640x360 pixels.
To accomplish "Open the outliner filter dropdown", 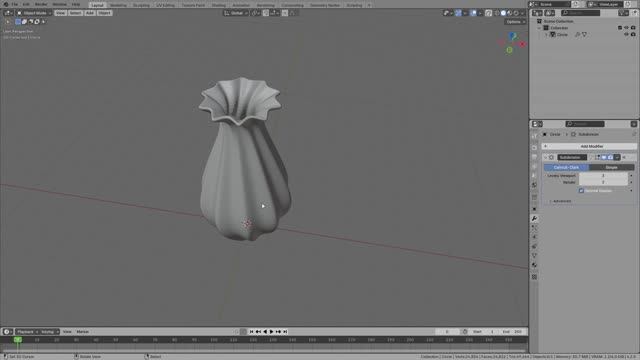I will (x=623, y=13).
